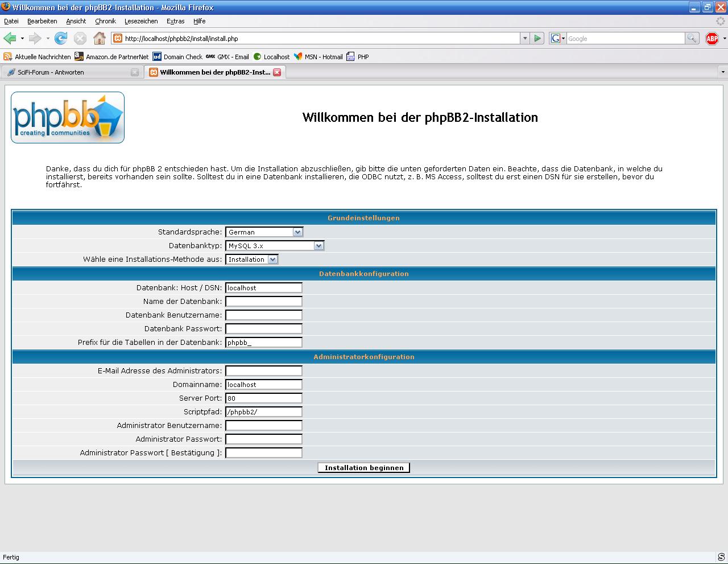Open the GMX - Email bookmark
This screenshot has height=564, width=728.
point(227,57)
